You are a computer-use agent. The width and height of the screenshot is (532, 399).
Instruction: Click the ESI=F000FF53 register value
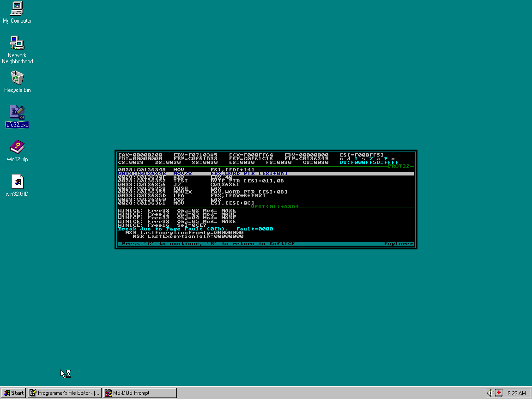point(362,155)
